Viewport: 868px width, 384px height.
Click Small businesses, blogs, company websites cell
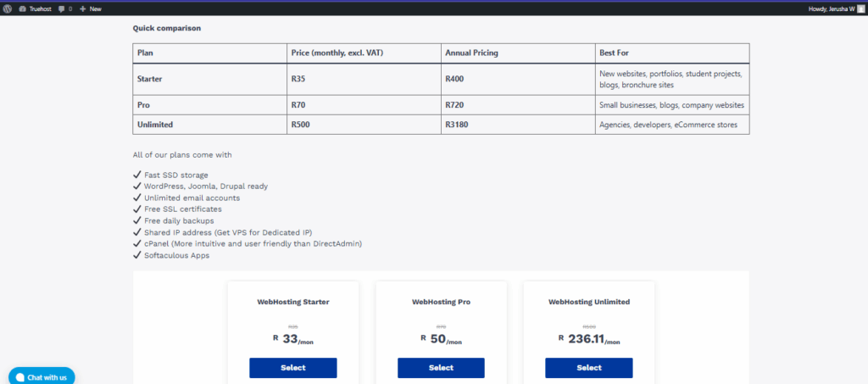coord(671,105)
